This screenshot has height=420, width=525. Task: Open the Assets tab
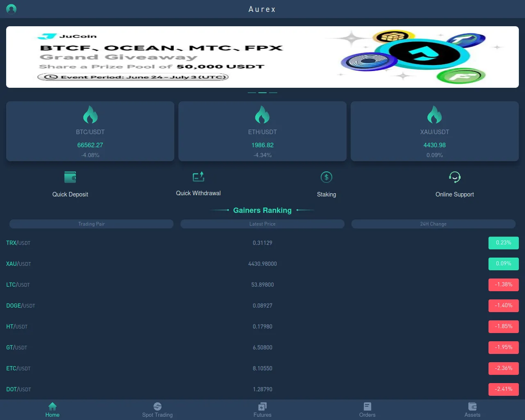[x=472, y=410]
